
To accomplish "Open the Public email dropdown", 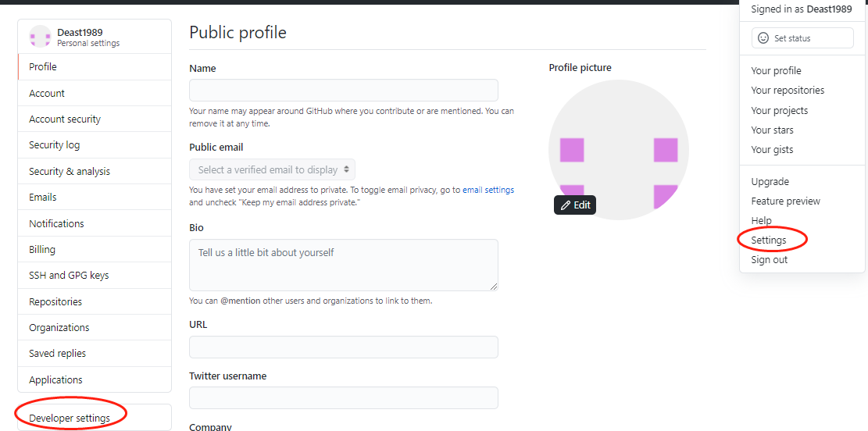I will point(273,169).
